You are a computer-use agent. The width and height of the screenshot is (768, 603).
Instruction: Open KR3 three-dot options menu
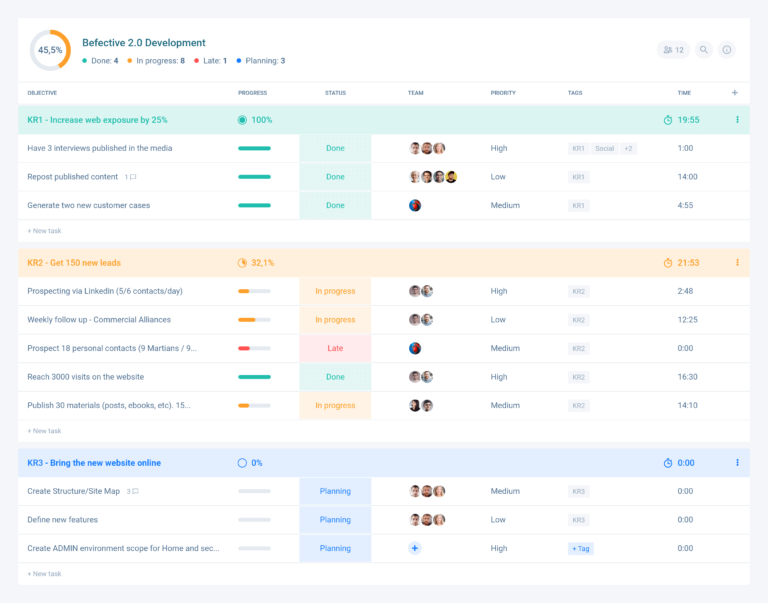tap(737, 463)
